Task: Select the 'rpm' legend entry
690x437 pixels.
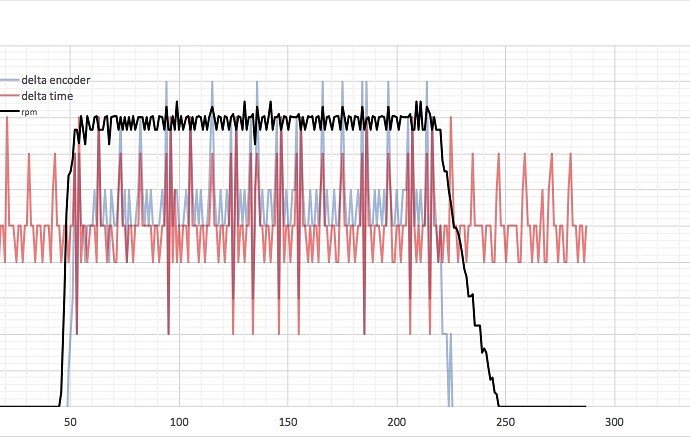Action: [29, 112]
